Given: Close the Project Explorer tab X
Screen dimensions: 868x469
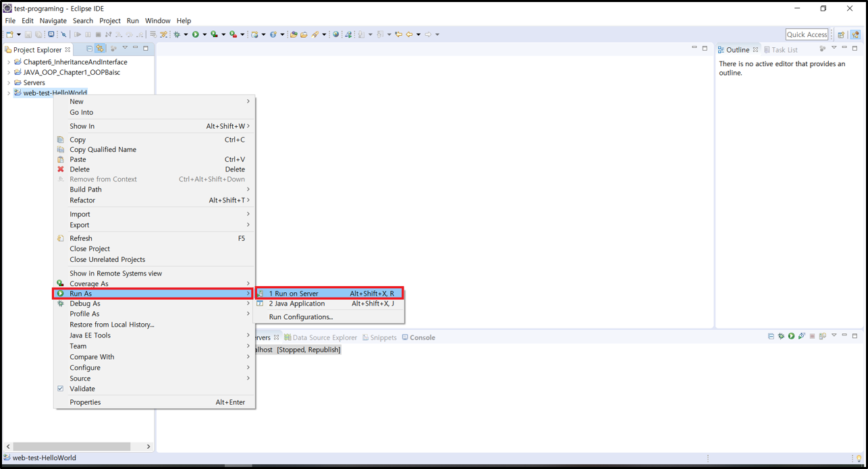Looking at the screenshot, I should (x=67, y=50).
